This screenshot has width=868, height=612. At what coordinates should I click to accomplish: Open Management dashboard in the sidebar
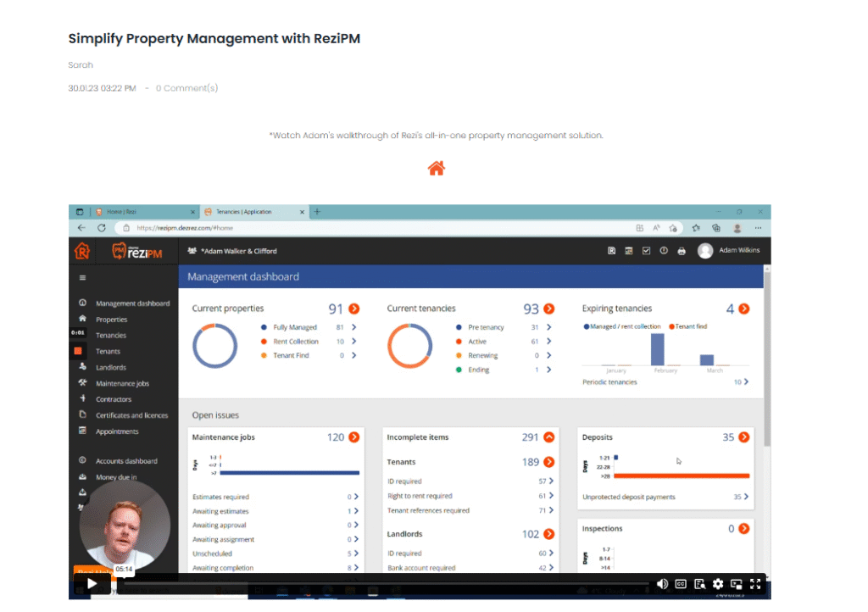[x=132, y=303]
